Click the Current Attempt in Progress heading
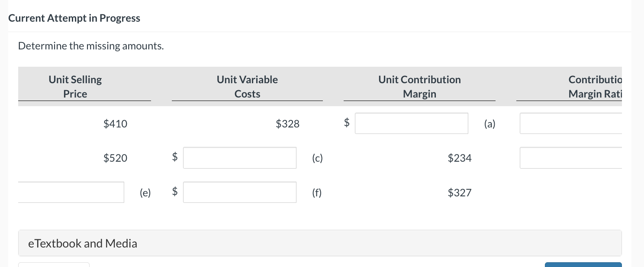644x267 pixels. coord(74,18)
